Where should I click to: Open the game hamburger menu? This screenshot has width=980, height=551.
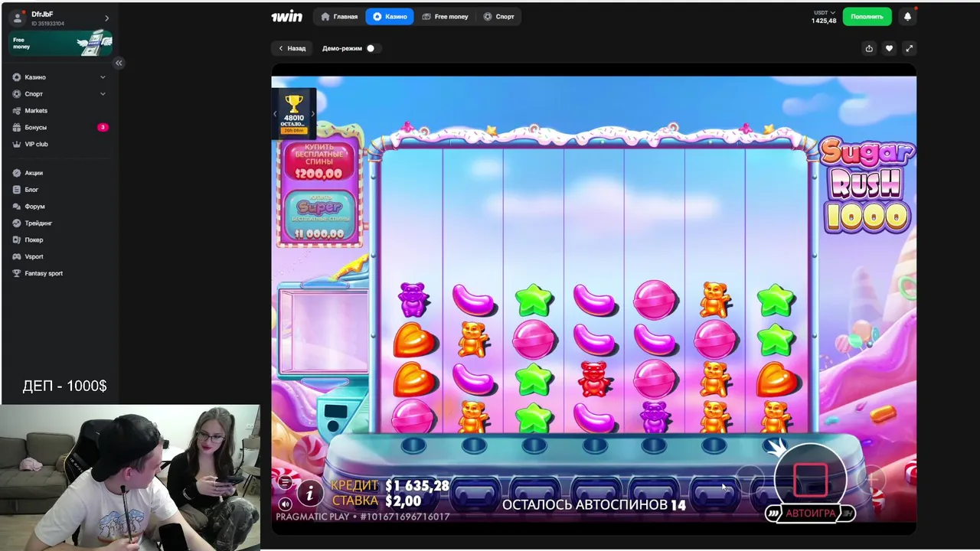pos(285,482)
